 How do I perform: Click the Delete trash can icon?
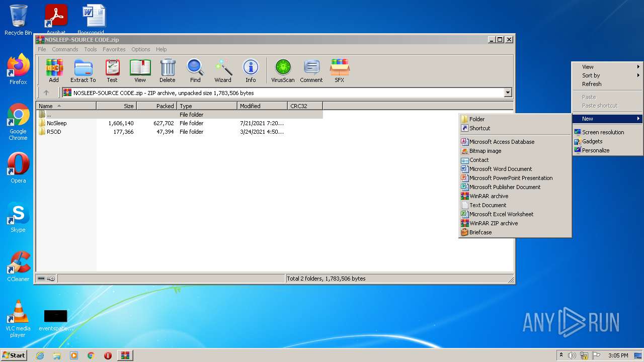tap(168, 70)
